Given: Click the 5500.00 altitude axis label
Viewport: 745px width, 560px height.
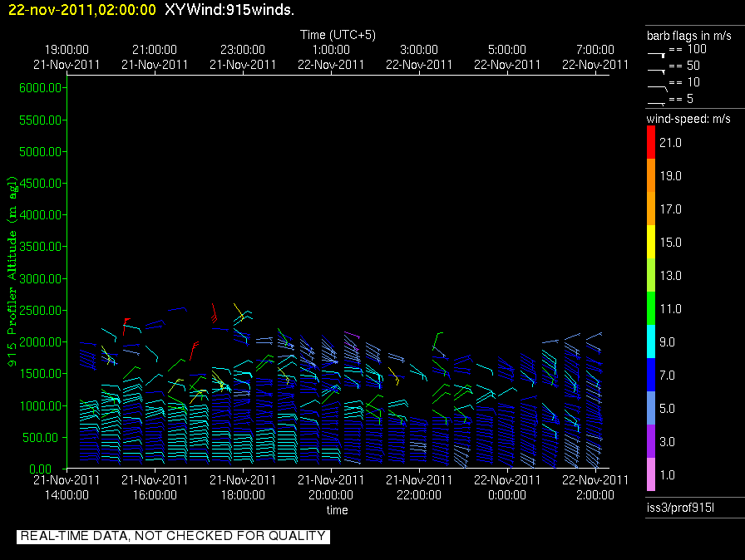Looking at the screenshot, I should [41, 120].
